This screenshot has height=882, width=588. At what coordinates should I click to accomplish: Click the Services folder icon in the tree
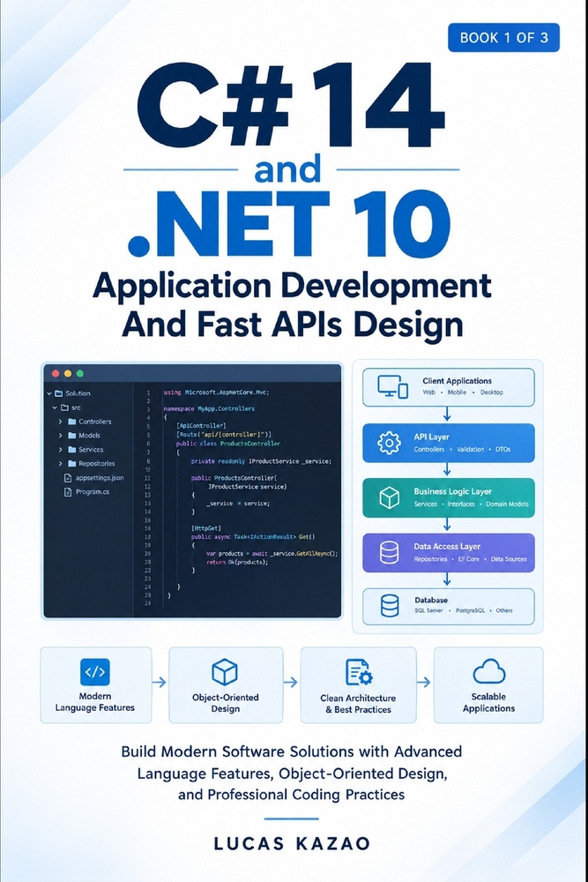pos(72,450)
